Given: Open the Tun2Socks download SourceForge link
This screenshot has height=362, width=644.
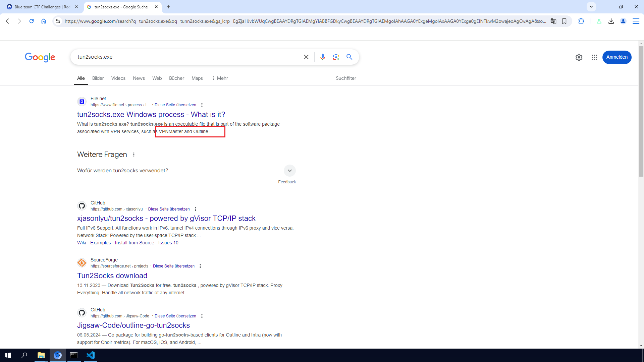Looking at the screenshot, I should click(x=112, y=276).
